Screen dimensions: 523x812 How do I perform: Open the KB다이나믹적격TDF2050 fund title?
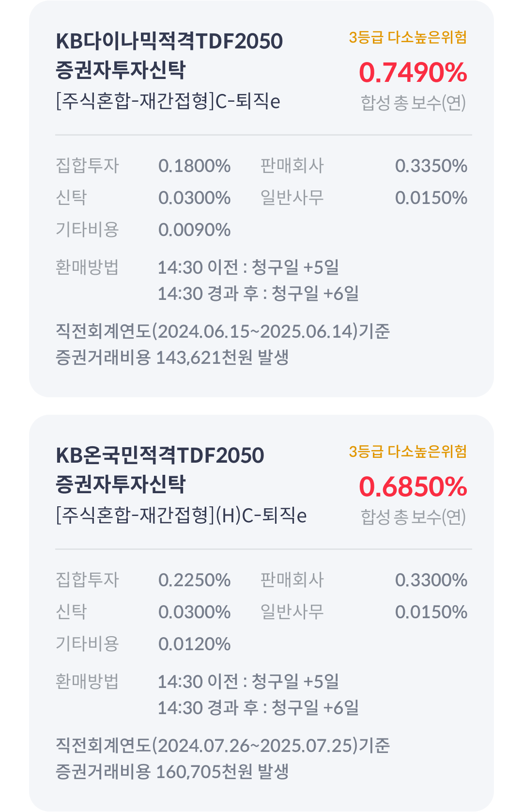tap(169, 55)
